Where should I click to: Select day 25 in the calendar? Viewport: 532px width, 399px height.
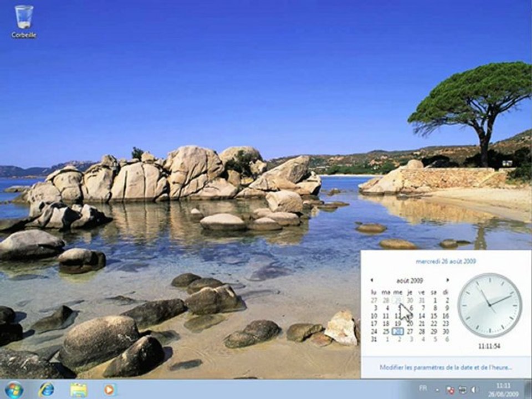386,331
